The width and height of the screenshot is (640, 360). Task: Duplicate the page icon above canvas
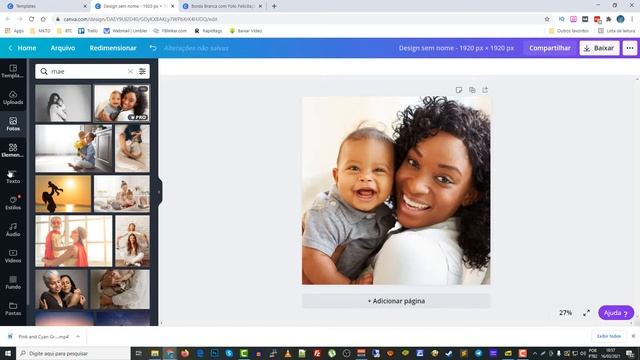(x=472, y=90)
